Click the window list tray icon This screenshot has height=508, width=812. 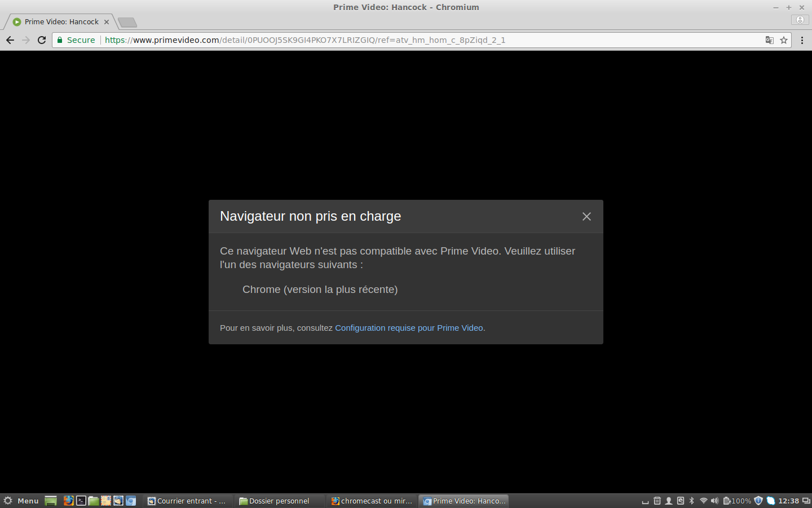806,501
